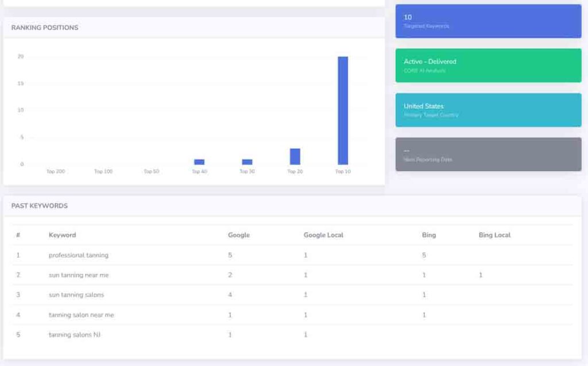Click the Top 200 axis label
This screenshot has width=588, height=366.
tap(55, 171)
